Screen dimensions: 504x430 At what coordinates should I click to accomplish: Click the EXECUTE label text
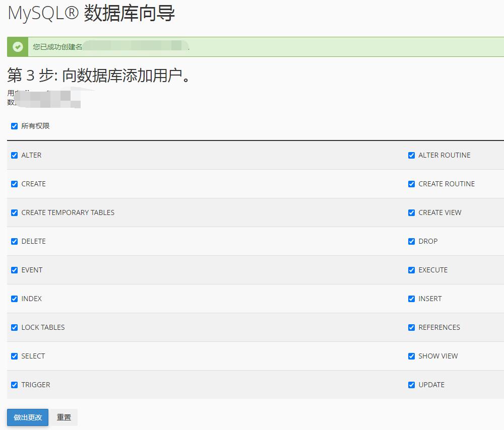(x=433, y=270)
